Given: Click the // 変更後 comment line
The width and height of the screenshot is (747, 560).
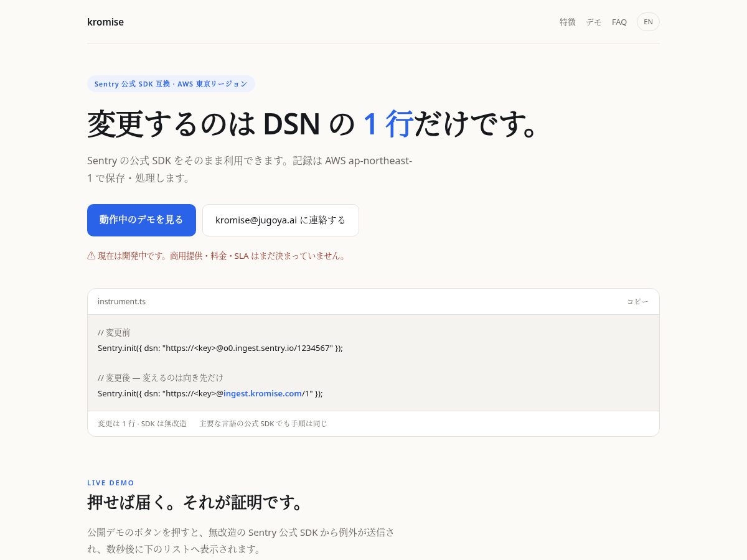Looking at the screenshot, I should pyautogui.click(x=161, y=378).
